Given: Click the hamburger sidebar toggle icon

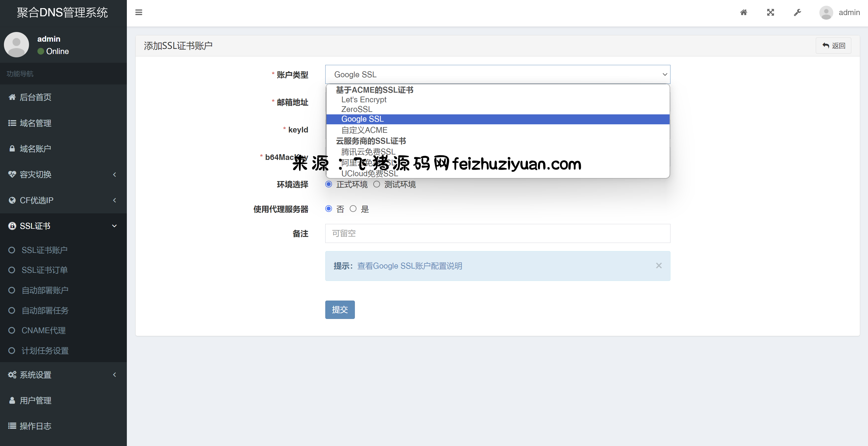Looking at the screenshot, I should coord(139,12).
